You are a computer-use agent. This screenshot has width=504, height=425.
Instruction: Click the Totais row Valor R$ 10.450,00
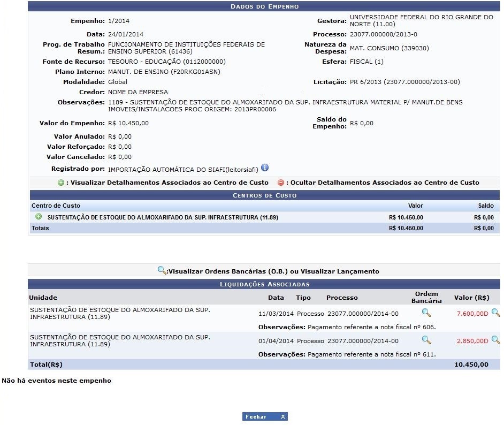click(x=406, y=228)
